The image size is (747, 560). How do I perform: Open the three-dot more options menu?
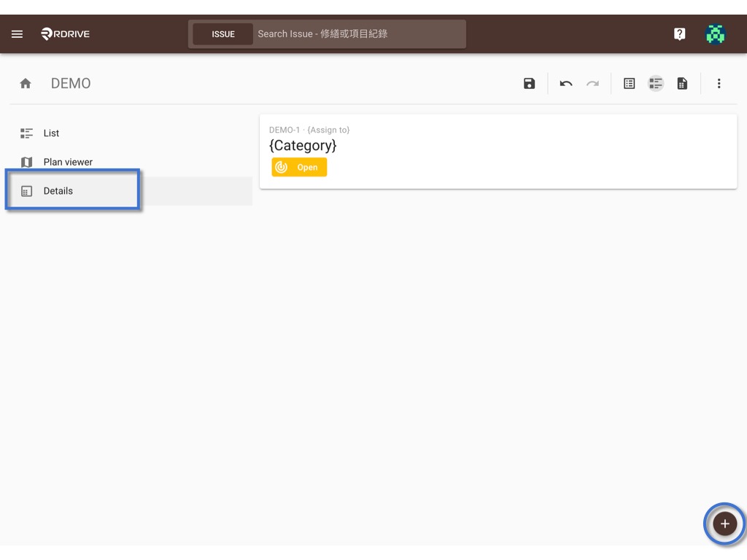(719, 84)
